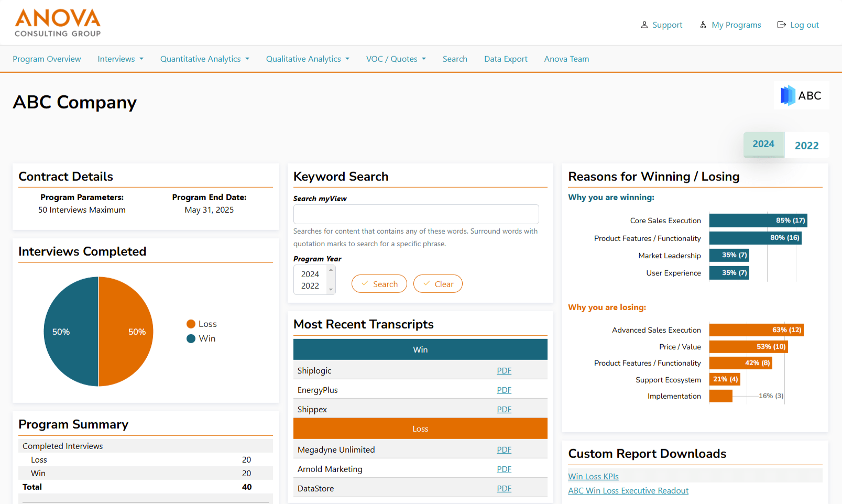This screenshot has height=504, width=842.
Task: Click the Loss legend orange dot
Action: [191, 324]
